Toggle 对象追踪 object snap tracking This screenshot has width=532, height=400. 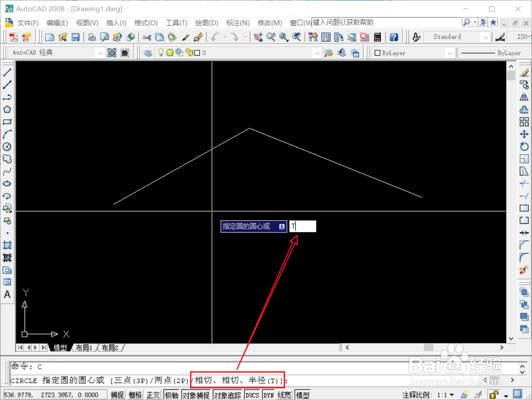(227, 395)
